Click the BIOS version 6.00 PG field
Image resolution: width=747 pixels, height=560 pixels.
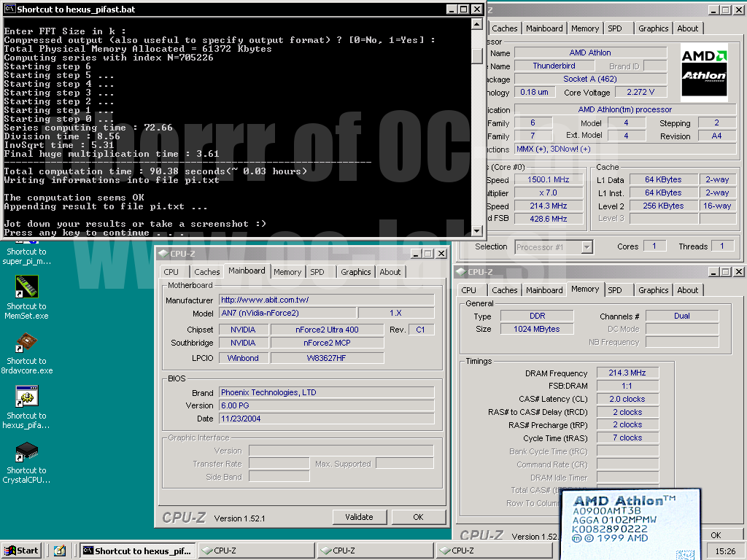326,405
